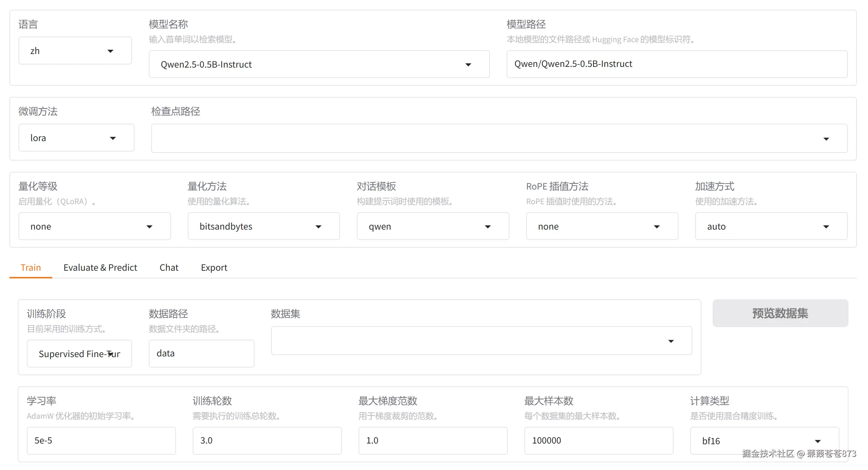Image resolution: width=868 pixels, height=470 pixels.
Task: Switch to the Evaluate & Predict tab
Action: [x=100, y=268]
